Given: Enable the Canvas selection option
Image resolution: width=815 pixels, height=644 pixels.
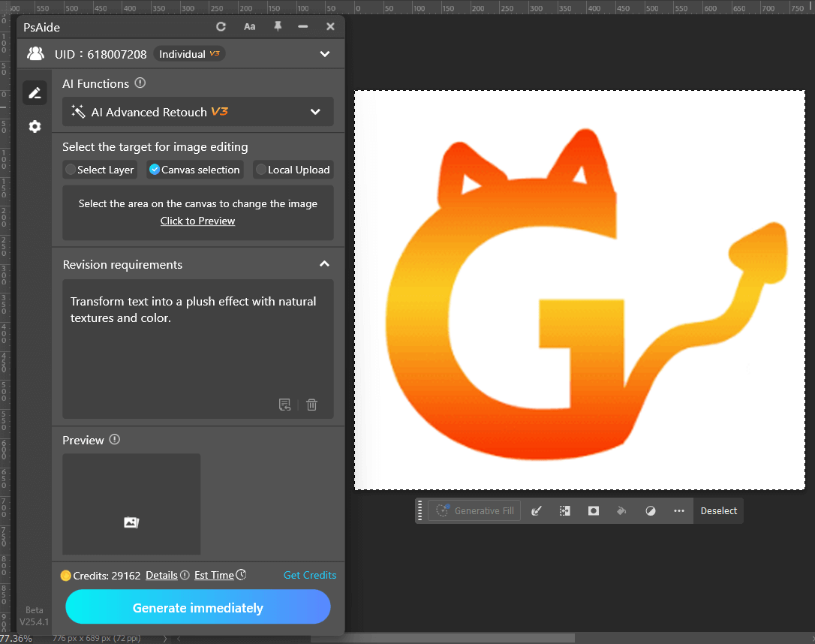Looking at the screenshot, I should [x=194, y=170].
